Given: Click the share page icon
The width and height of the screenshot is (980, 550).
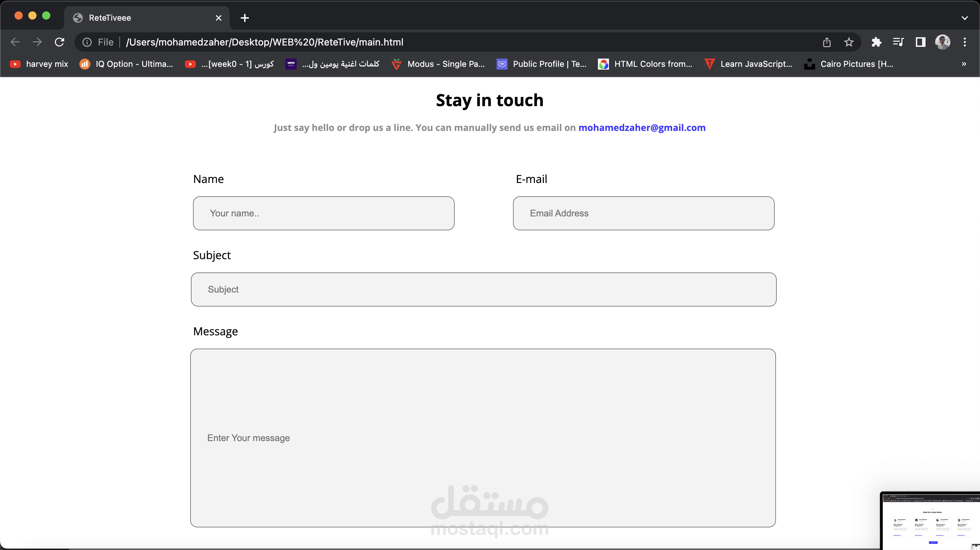Looking at the screenshot, I should (826, 42).
